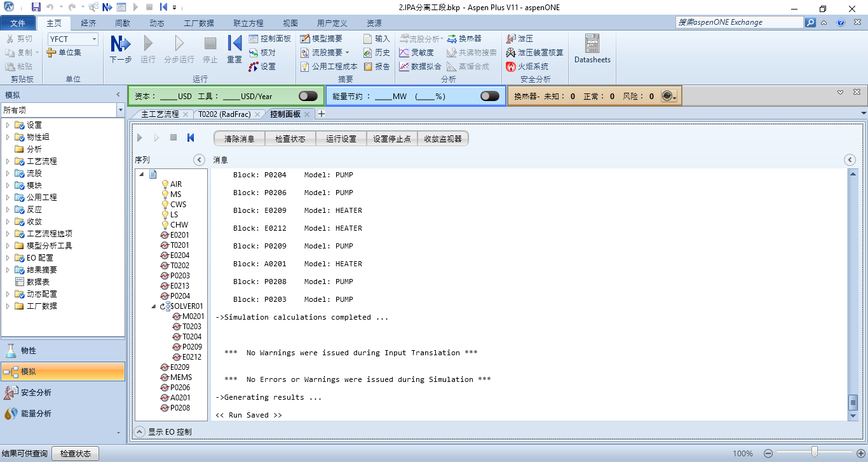Click the aspenONE Exchange search field
The height and width of the screenshot is (462, 868).
coord(740,22)
